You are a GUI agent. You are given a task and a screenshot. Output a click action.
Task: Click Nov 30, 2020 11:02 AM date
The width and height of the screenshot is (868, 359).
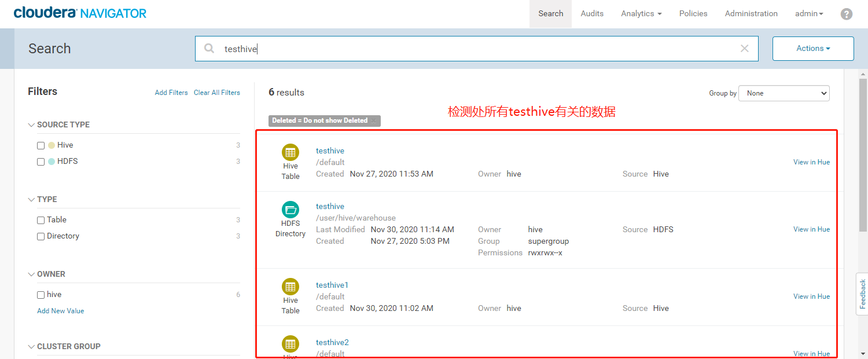tap(392, 308)
